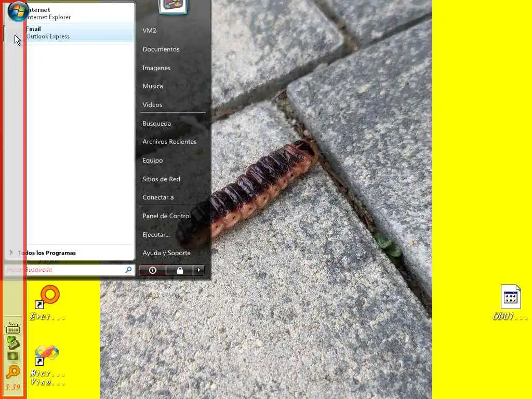Viewport: 532px width, 399px height.
Task: Click the orange magnifier tray icon
Action: pyautogui.click(x=13, y=372)
